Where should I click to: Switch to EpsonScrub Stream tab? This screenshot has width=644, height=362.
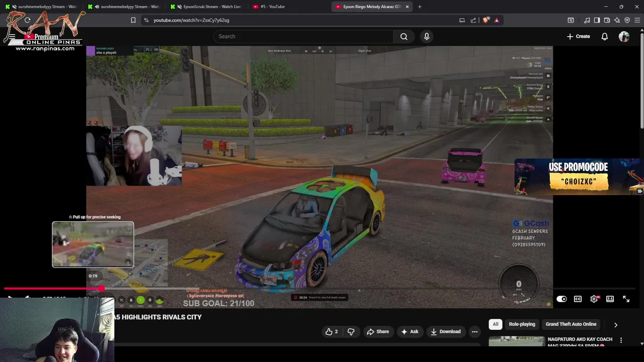[x=207, y=7]
